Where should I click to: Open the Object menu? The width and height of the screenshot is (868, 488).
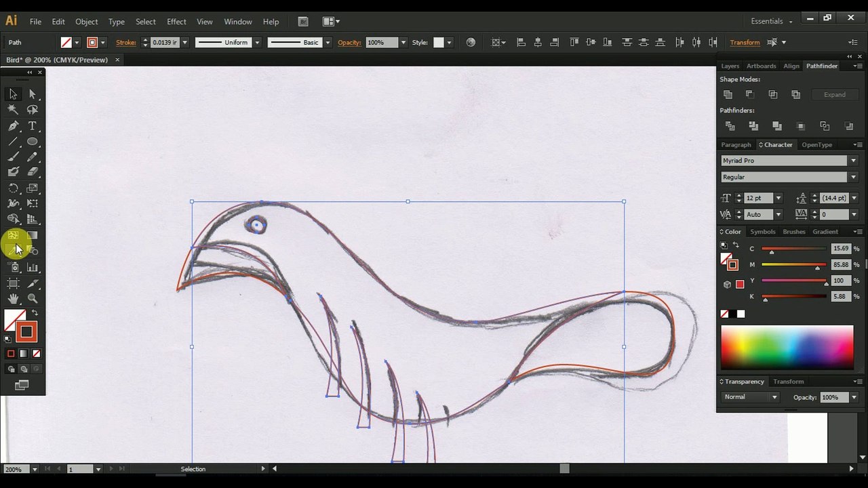[x=86, y=22]
